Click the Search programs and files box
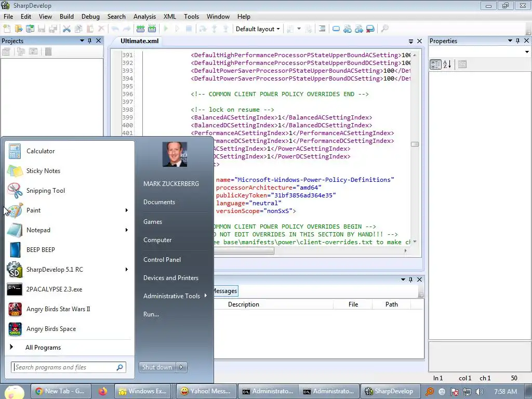Image resolution: width=532 pixels, height=399 pixels. (69, 367)
